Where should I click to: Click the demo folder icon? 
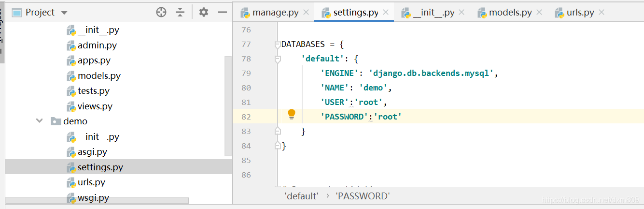(x=56, y=121)
